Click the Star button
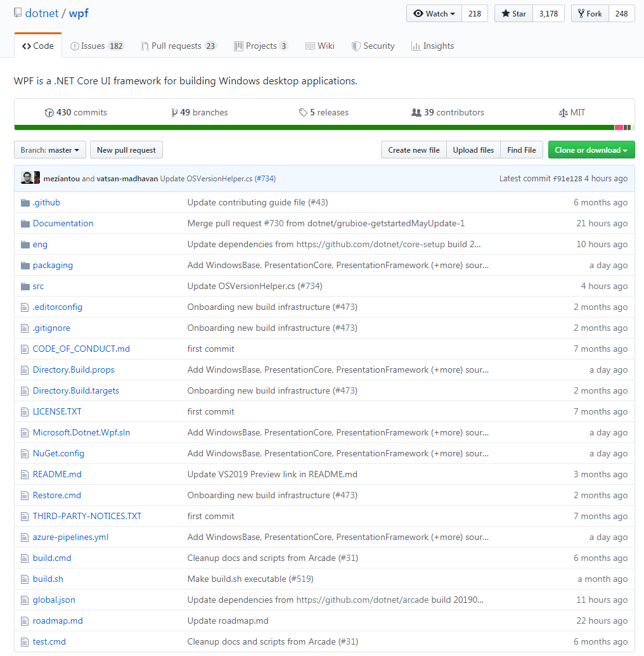 513,13
